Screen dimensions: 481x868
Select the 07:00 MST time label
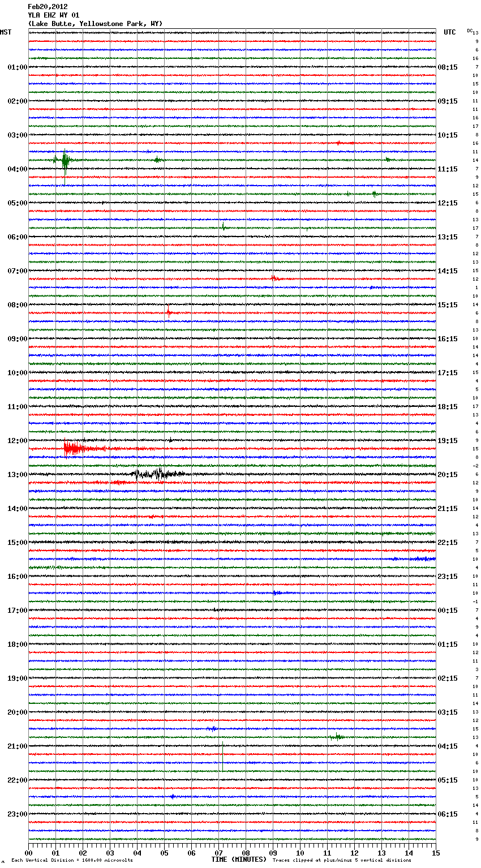coord(18,271)
